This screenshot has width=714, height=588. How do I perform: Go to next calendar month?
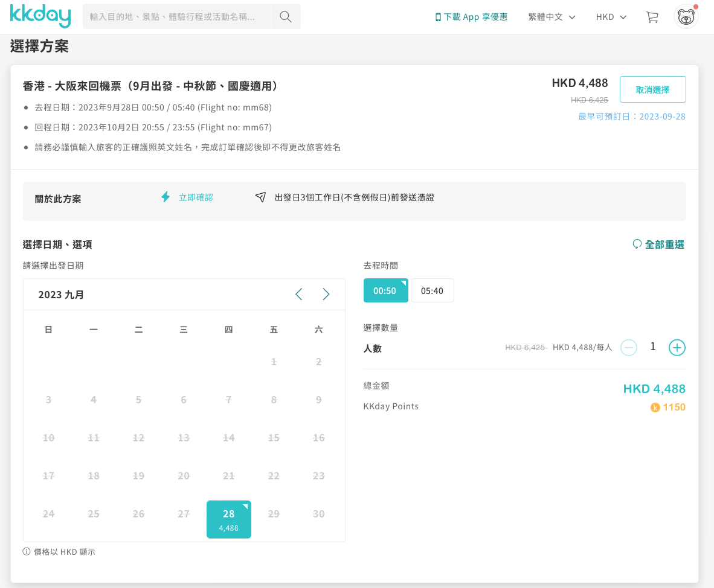coord(326,294)
